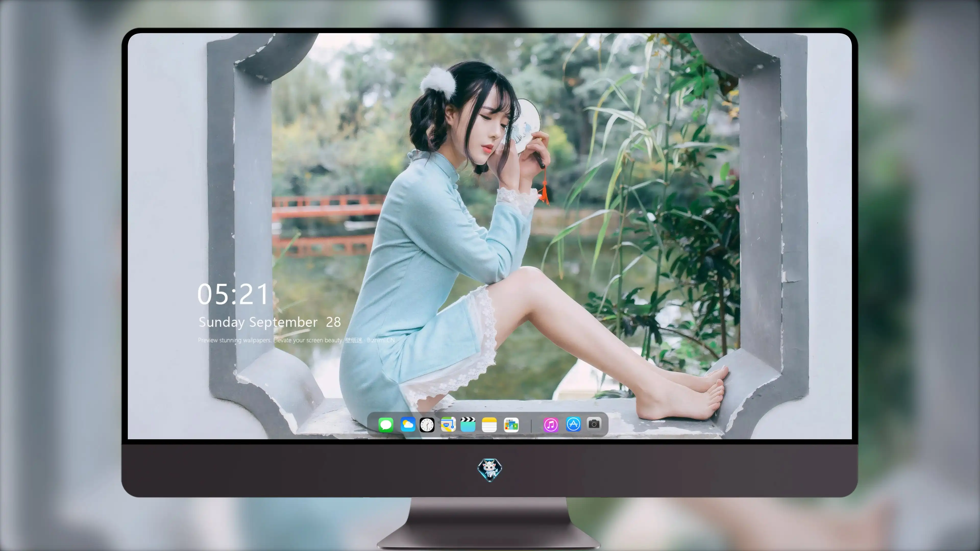Open the App Store icon
This screenshot has width=980, height=551.
(x=573, y=424)
